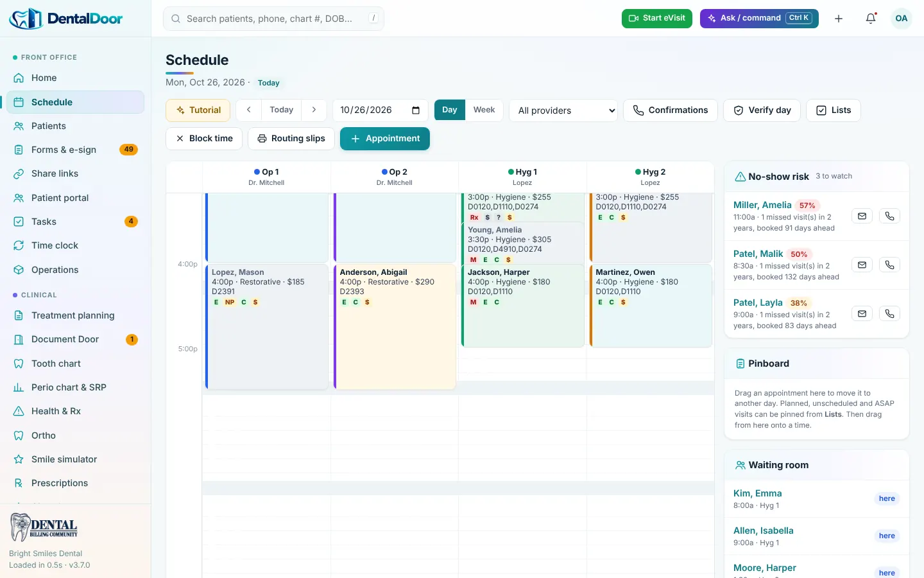The width and height of the screenshot is (924, 578).
Task: Open the All providers dropdown
Action: click(x=563, y=110)
